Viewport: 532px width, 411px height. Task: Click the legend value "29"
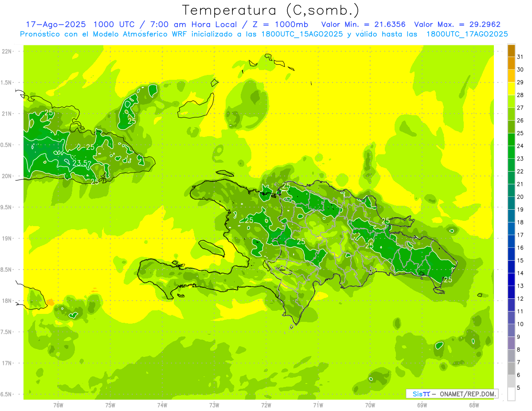coord(520,82)
